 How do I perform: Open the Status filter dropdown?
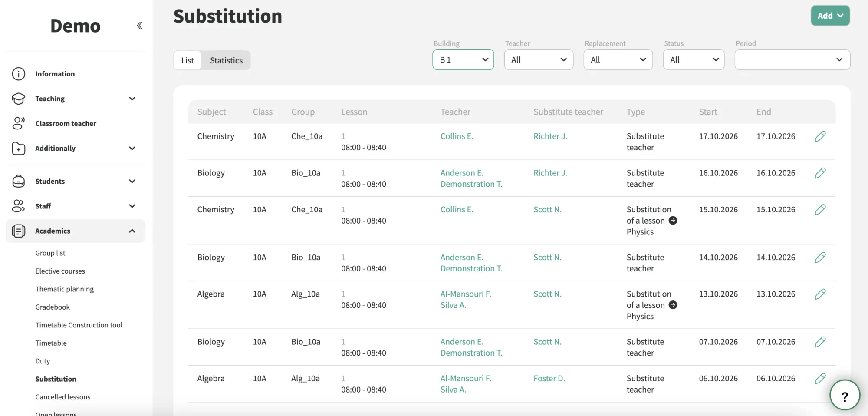[694, 59]
